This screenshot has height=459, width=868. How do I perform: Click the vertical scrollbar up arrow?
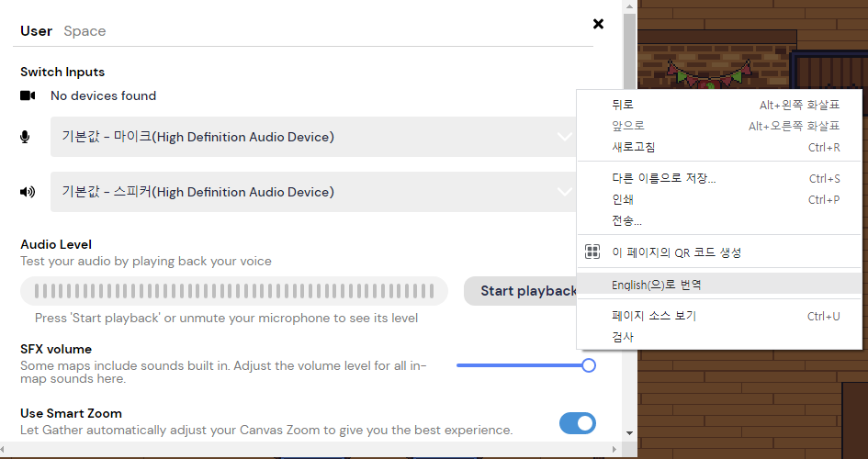[629, 6]
